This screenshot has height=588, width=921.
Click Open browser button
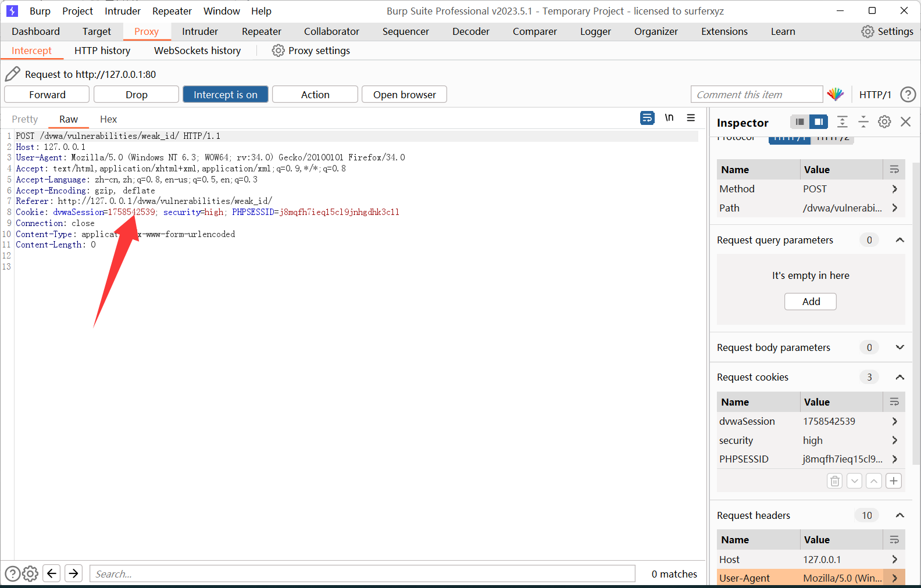click(405, 95)
